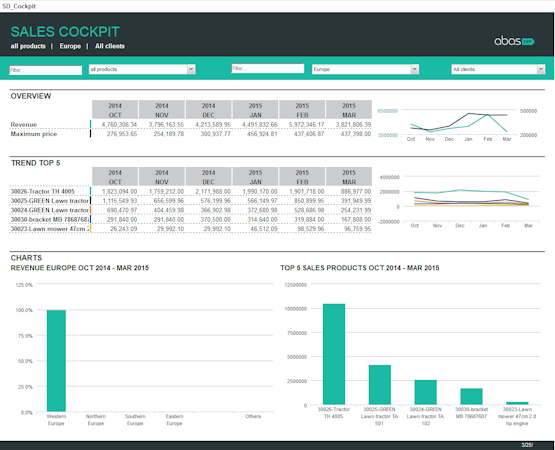Click revenue value 5,972,346.17

tap(306, 125)
